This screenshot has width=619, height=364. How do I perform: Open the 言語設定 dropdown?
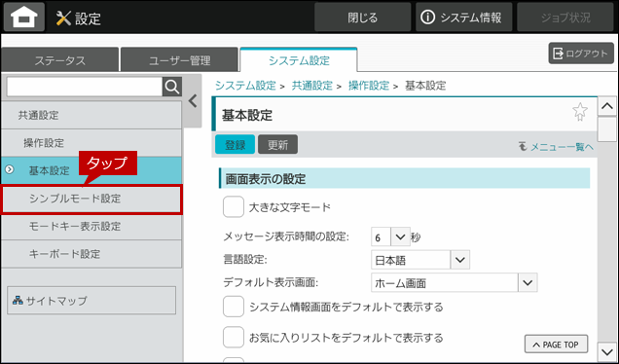[x=420, y=260]
